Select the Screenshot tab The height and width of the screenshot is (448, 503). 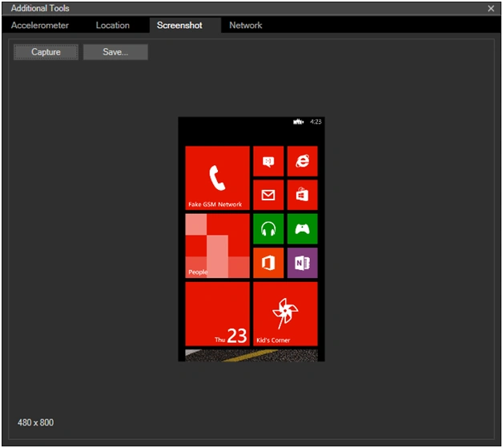pos(185,26)
